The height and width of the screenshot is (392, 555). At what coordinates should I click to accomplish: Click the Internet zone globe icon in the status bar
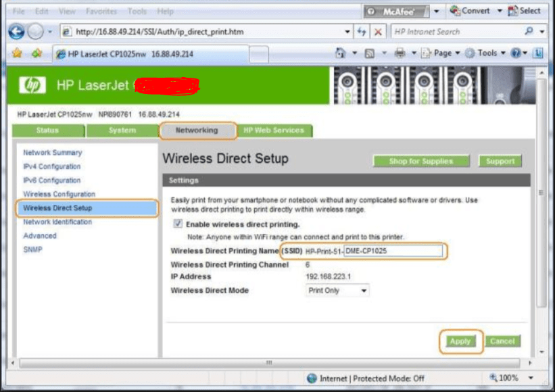click(x=312, y=378)
